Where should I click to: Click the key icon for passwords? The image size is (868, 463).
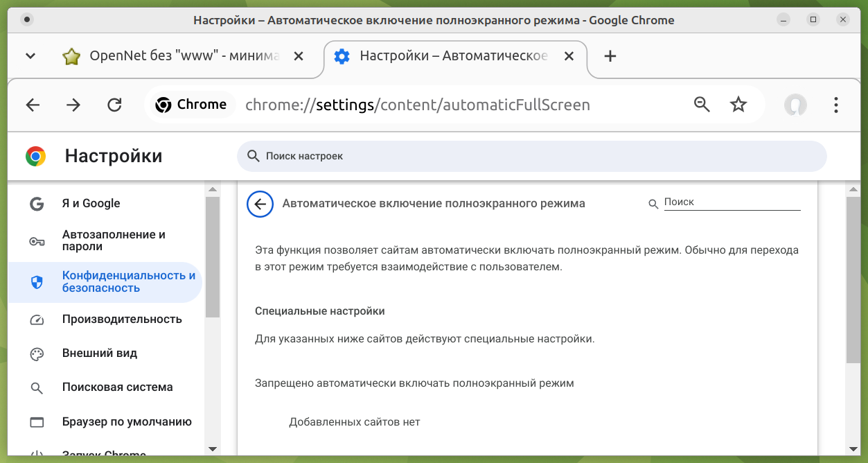click(x=37, y=241)
